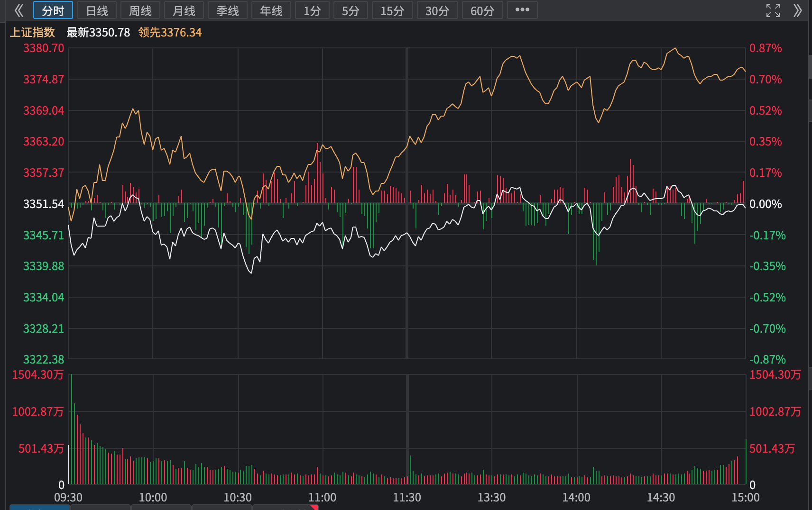Open the 月线 monthly chart
The image size is (812, 510).
pos(184,10)
